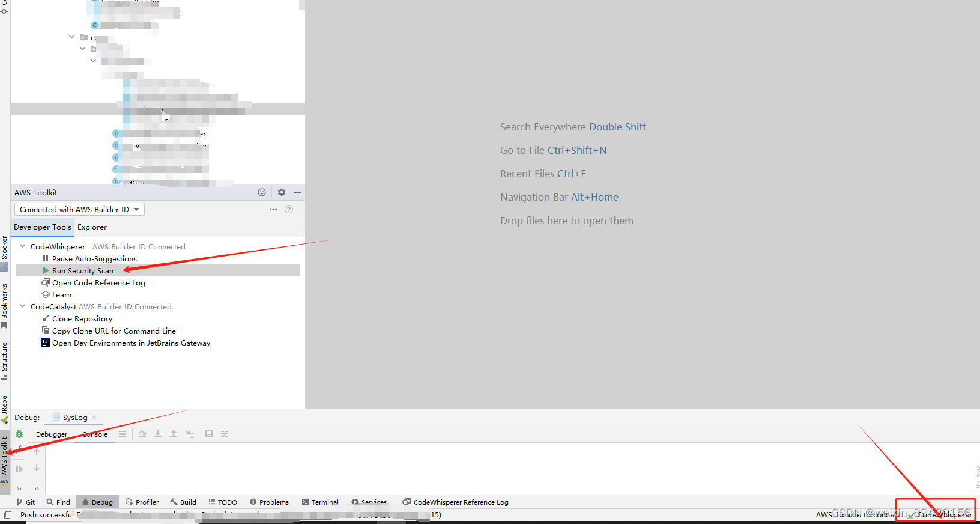Hide the AWS Toolkit panel with minus icon
This screenshot has height=524, width=980.
(x=297, y=192)
